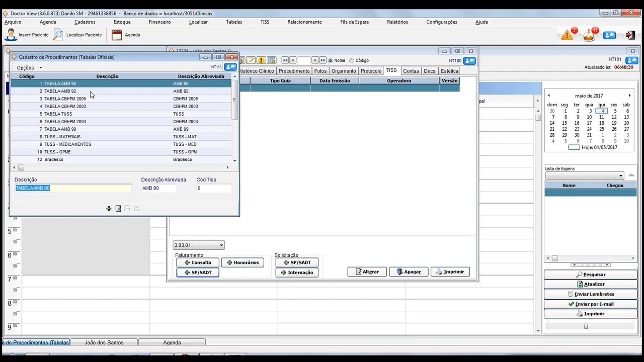Click the exit door icon in the toolbar
644x362 pixels.
630,35
